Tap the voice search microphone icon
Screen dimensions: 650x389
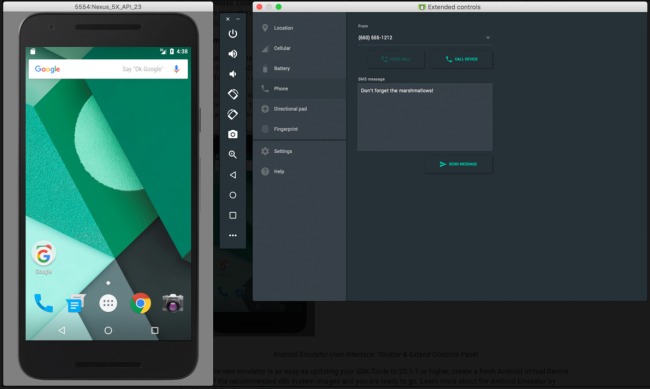[x=177, y=69]
